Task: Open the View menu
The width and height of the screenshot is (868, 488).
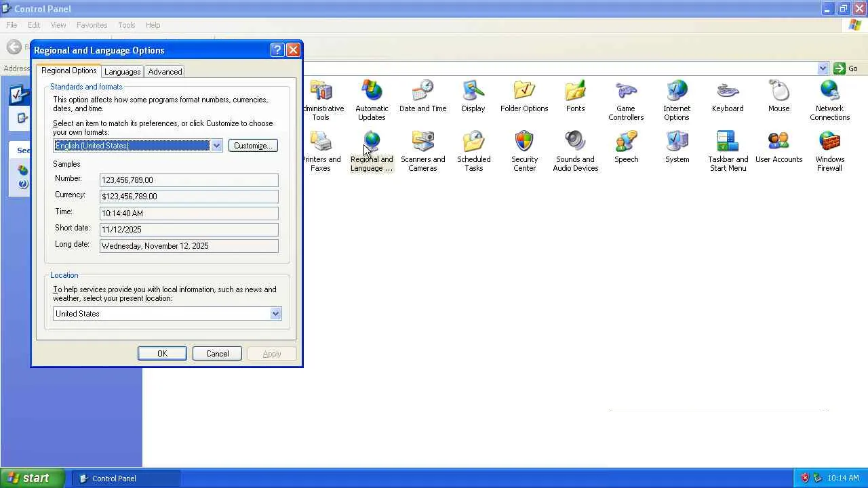Action: point(58,25)
